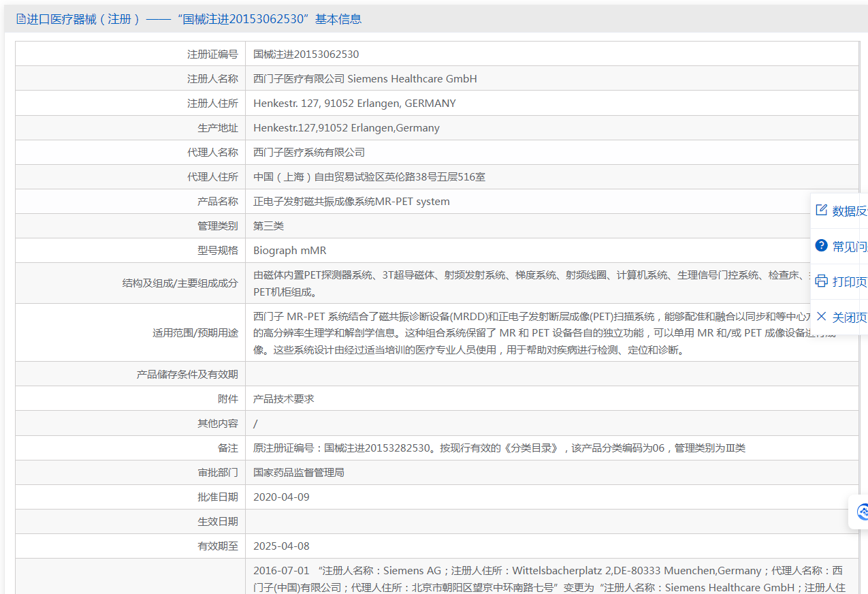Click the 型号规格 label cell
868x594 pixels.
tap(131, 250)
